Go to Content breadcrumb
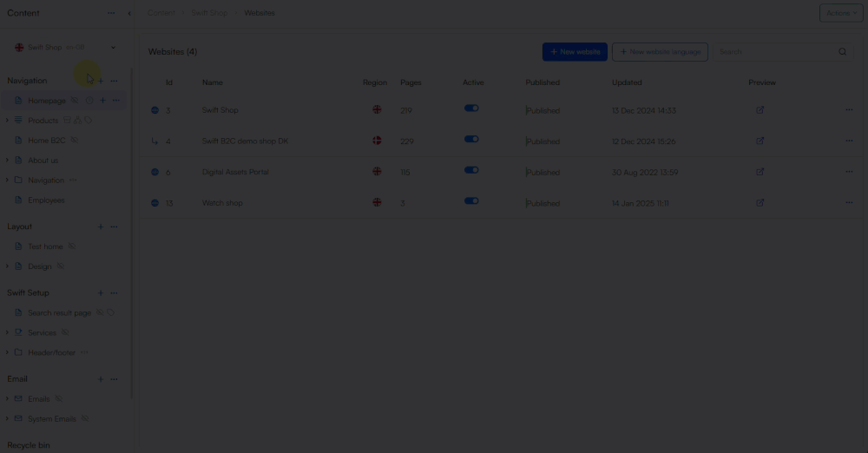The width and height of the screenshot is (868, 453). [x=161, y=13]
